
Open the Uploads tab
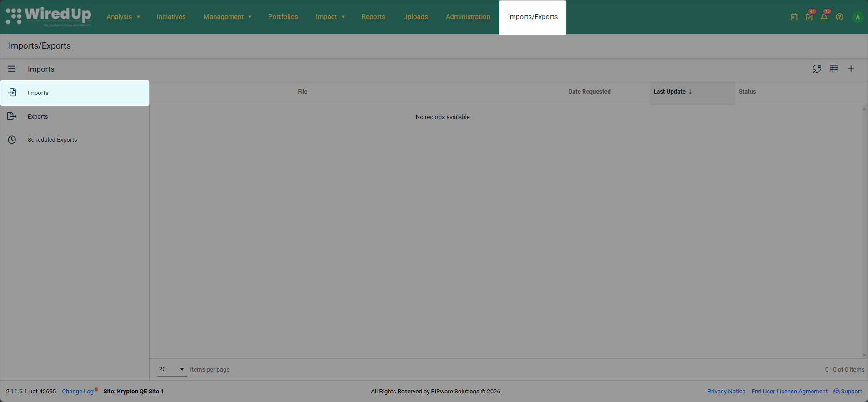tap(415, 17)
